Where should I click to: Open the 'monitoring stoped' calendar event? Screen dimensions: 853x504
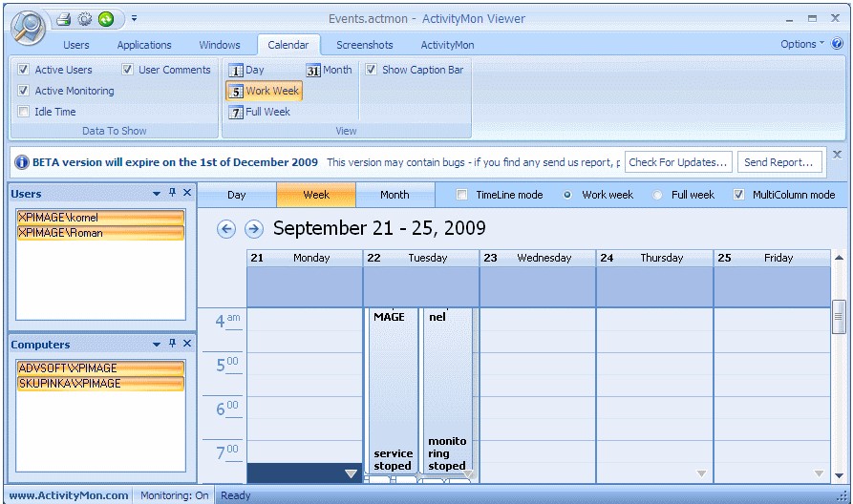pos(448,391)
